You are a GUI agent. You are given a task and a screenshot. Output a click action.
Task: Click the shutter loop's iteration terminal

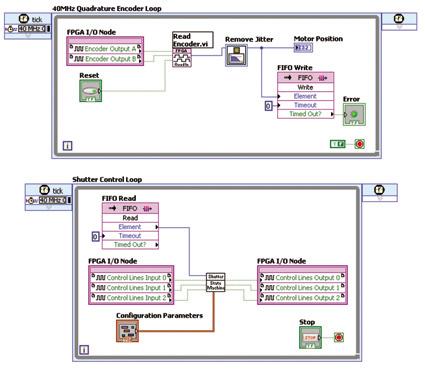pos(84,350)
